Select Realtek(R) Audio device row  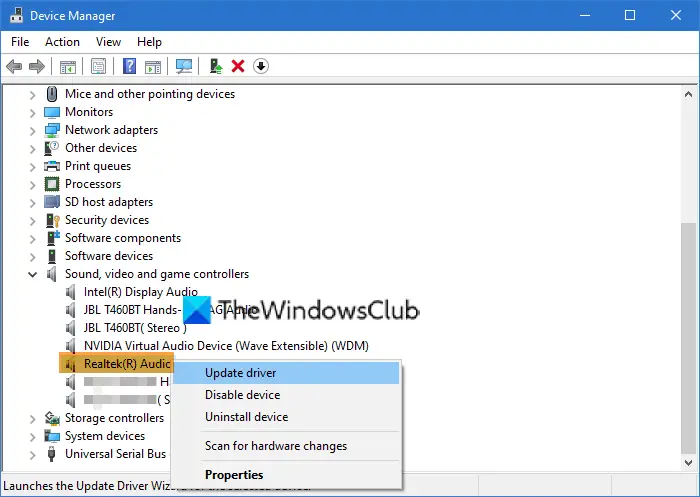tap(117, 364)
